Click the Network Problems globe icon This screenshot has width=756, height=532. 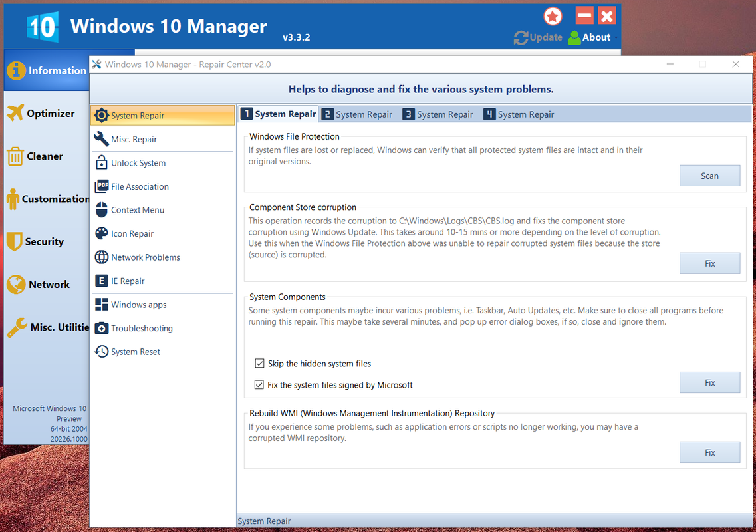click(x=101, y=257)
